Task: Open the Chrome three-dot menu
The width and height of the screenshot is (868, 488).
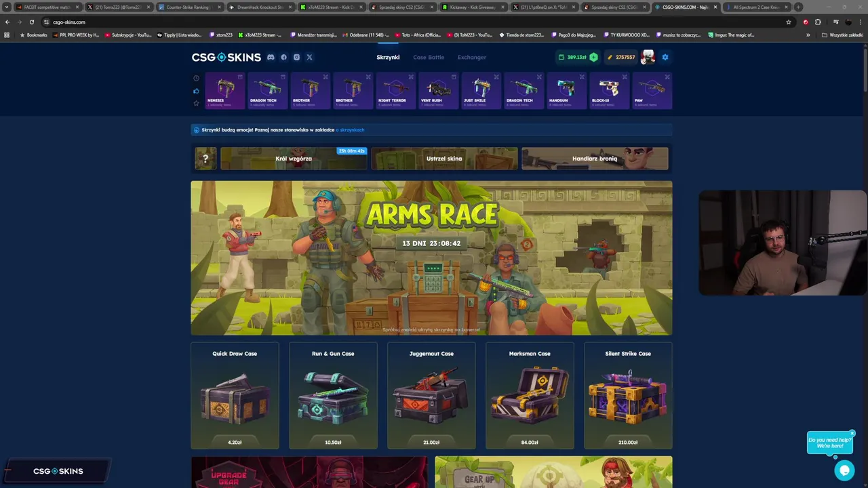Action: click(x=860, y=22)
